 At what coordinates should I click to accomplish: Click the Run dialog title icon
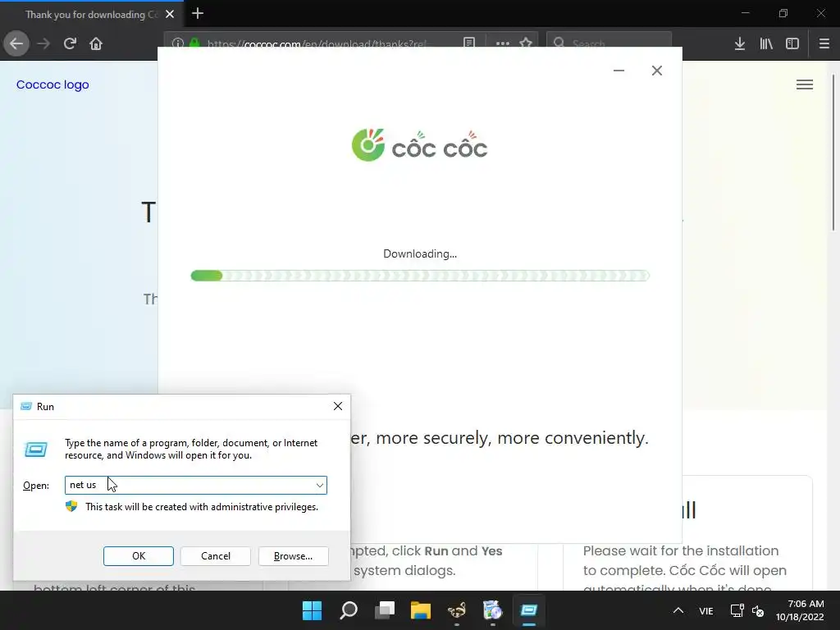coord(25,407)
